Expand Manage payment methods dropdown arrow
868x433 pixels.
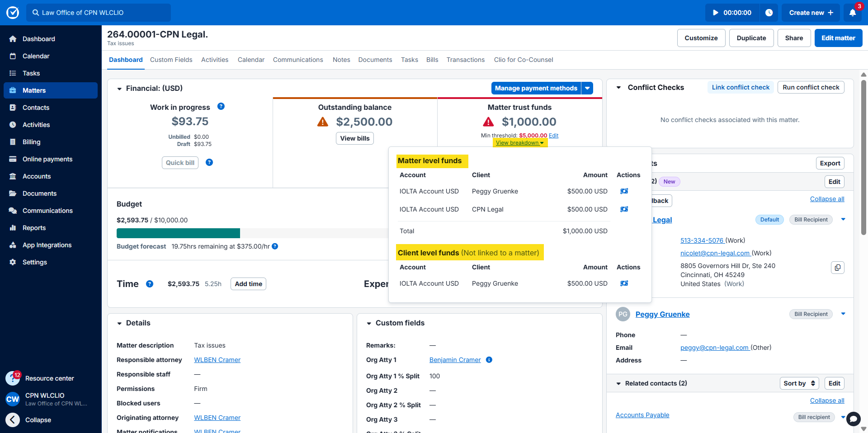click(587, 88)
